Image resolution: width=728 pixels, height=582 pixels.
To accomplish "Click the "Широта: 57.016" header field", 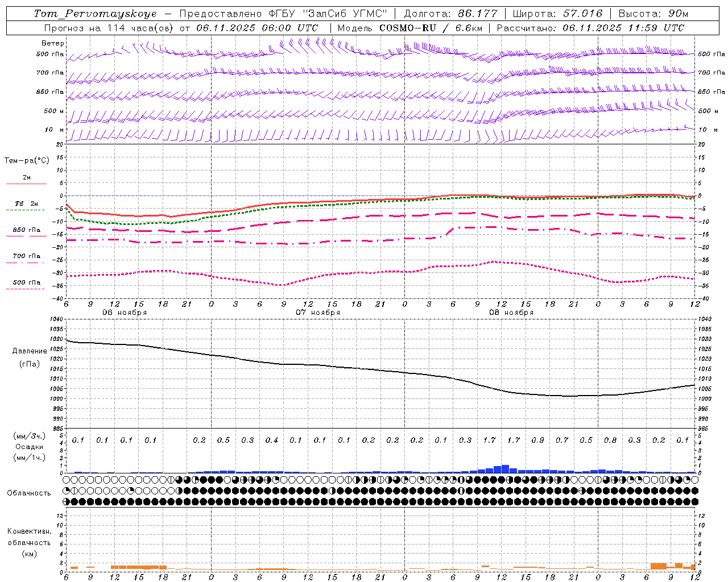I will [557, 14].
